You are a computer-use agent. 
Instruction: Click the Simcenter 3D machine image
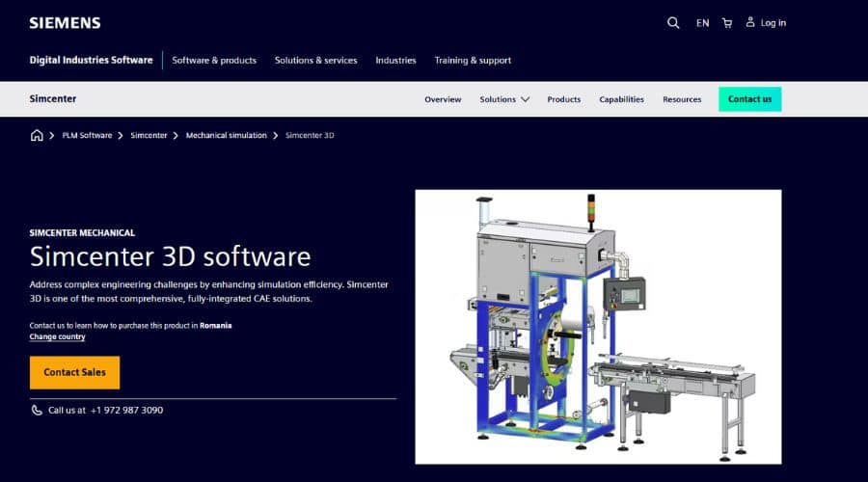click(x=598, y=327)
